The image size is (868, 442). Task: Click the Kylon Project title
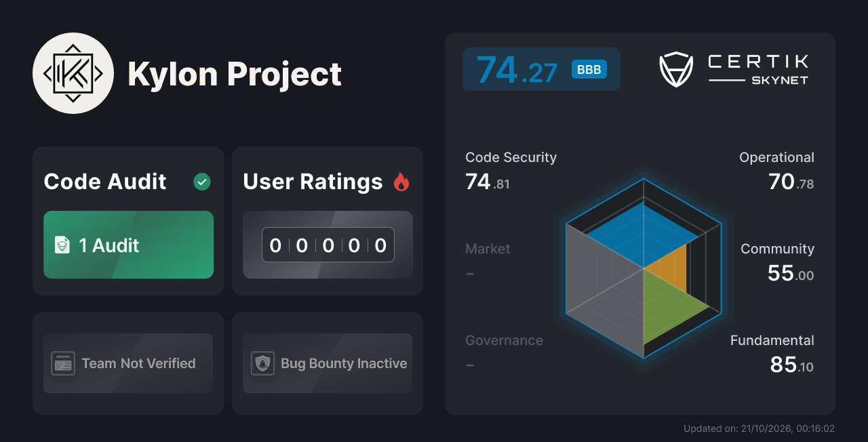235,74
